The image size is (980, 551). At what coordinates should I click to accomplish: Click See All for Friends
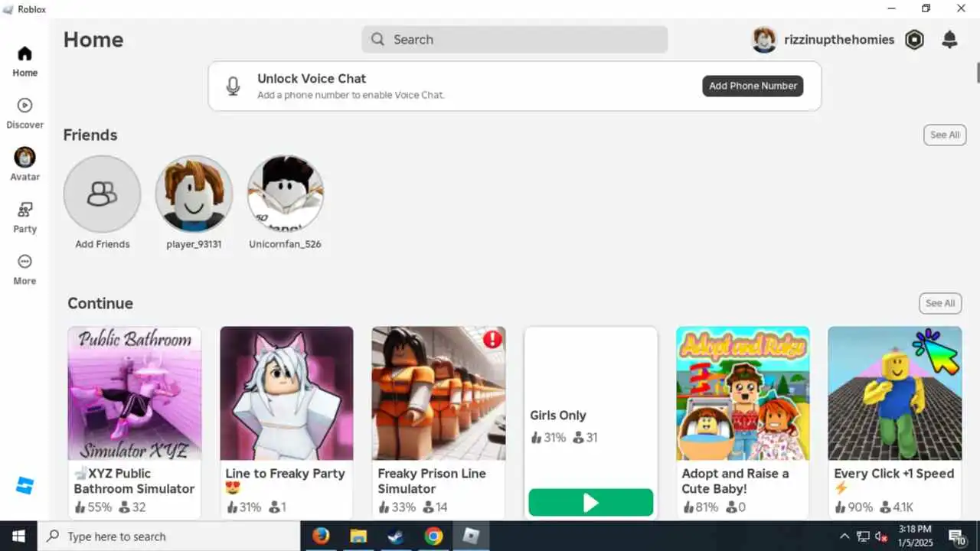945,135
